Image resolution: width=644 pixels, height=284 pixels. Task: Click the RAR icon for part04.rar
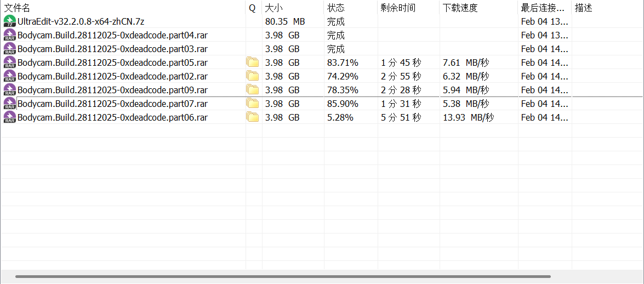[9, 35]
